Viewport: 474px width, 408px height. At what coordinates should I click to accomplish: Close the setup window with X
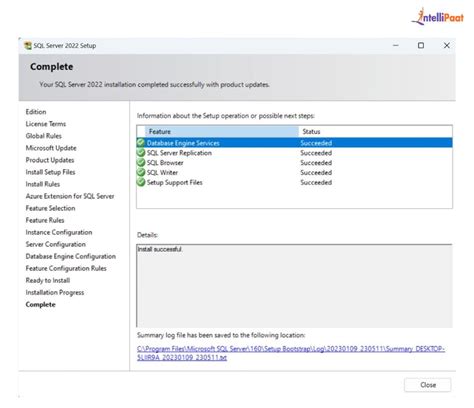point(447,45)
